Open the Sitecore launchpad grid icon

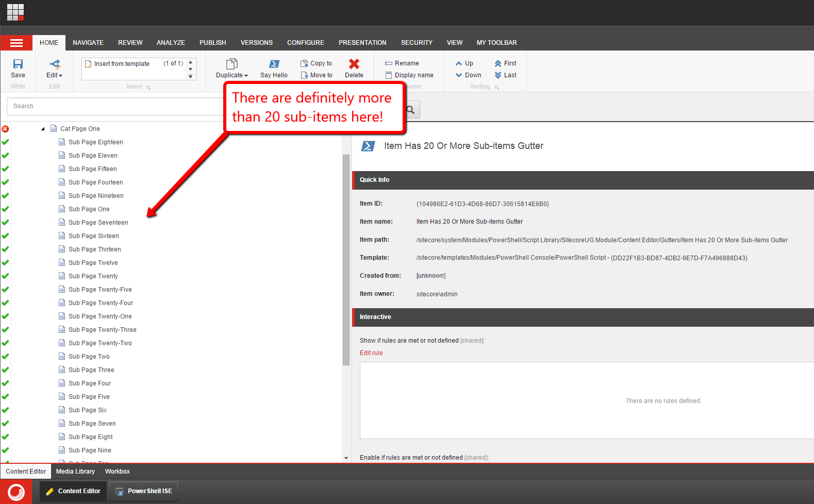pos(15,12)
